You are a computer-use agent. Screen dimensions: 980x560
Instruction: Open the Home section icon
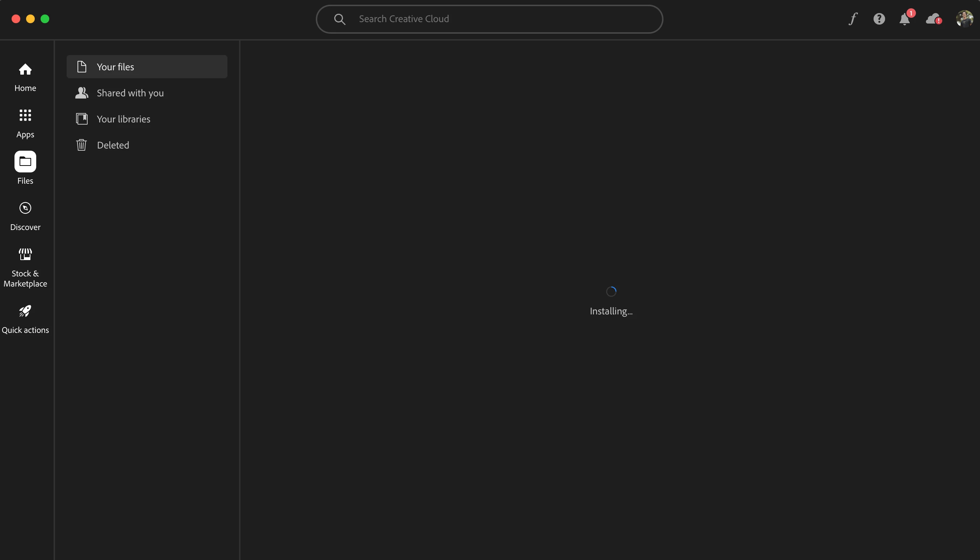[25, 70]
